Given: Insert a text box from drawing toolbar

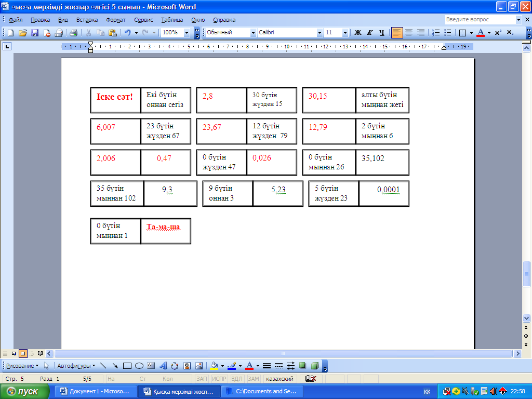Looking at the screenshot, I should tap(151, 366).
